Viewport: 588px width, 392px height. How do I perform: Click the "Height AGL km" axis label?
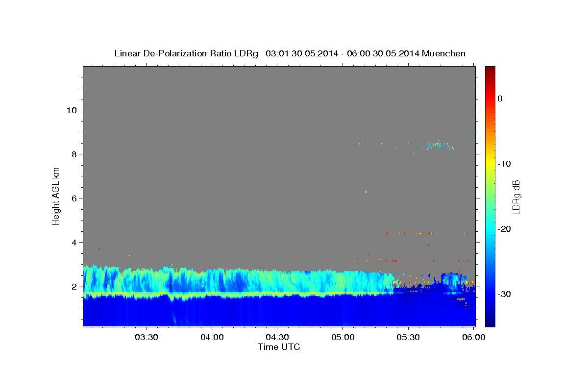[x=56, y=196]
